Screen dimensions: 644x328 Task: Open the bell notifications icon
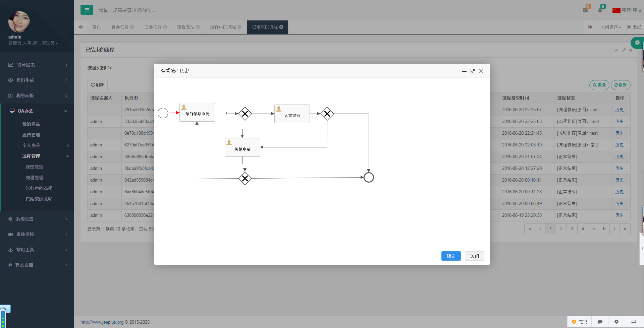(x=600, y=10)
